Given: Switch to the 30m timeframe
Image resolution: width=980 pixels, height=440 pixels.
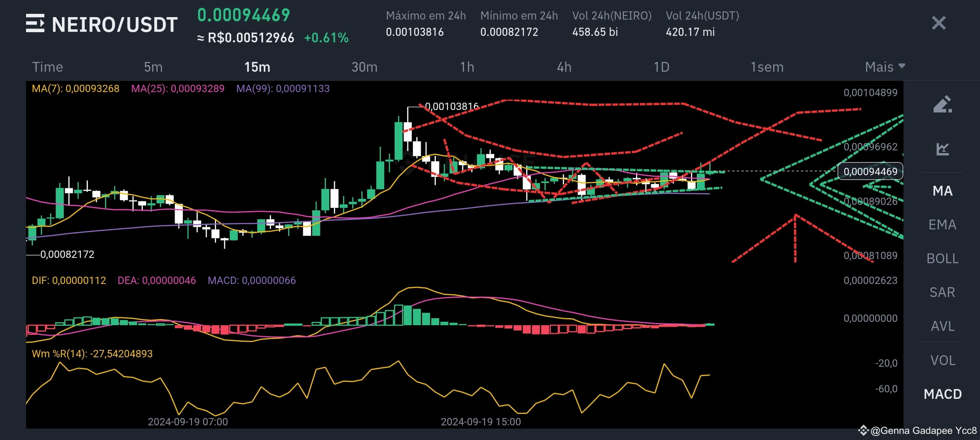Looking at the screenshot, I should tap(364, 67).
